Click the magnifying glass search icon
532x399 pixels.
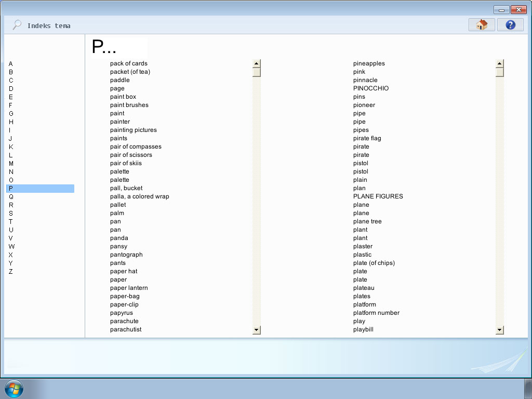tap(17, 25)
